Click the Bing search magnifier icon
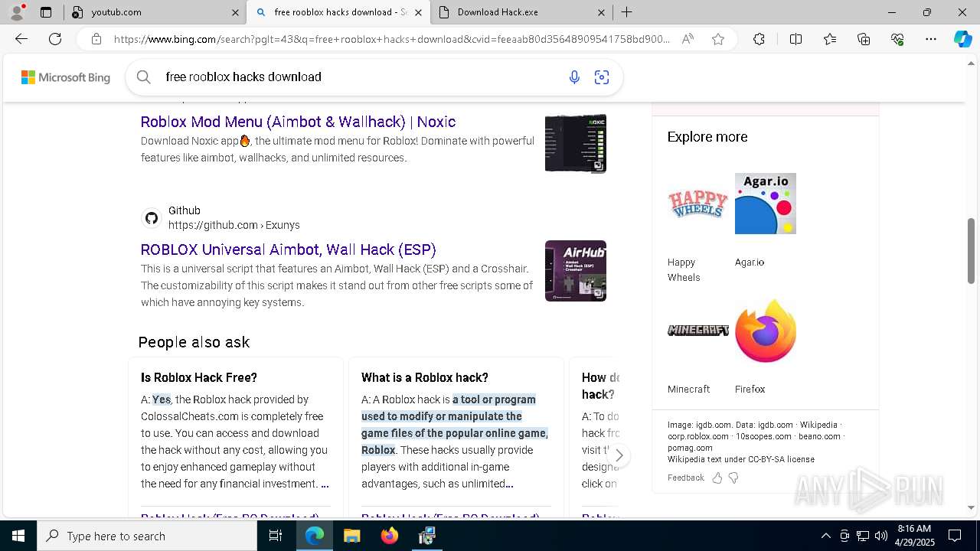The height and width of the screenshot is (551, 980). 143,77
